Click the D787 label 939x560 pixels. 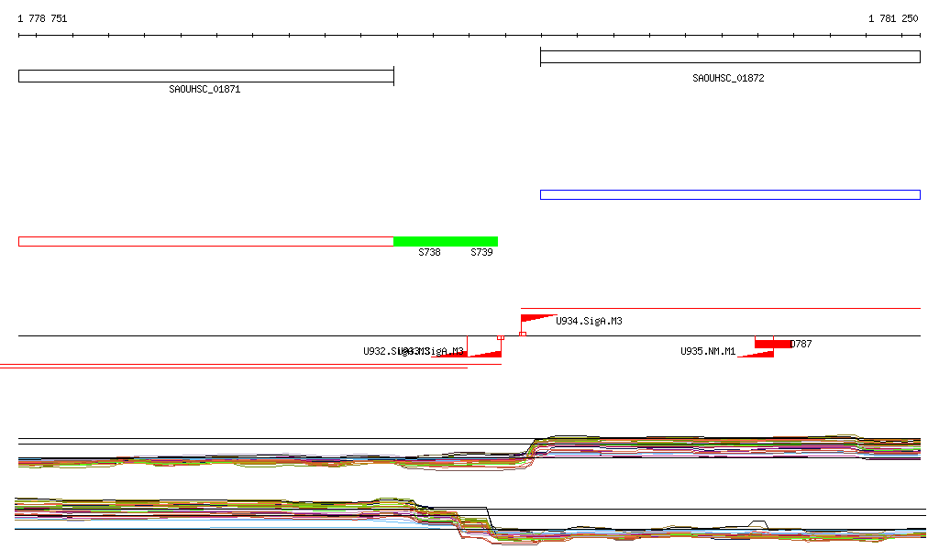click(x=801, y=344)
